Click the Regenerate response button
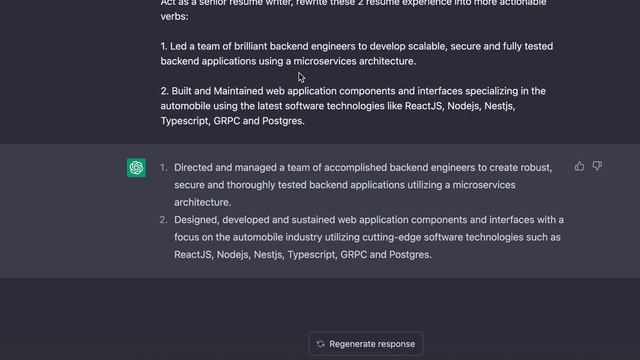Screen dimensions: 640x360 pyautogui.click(x=366, y=344)
